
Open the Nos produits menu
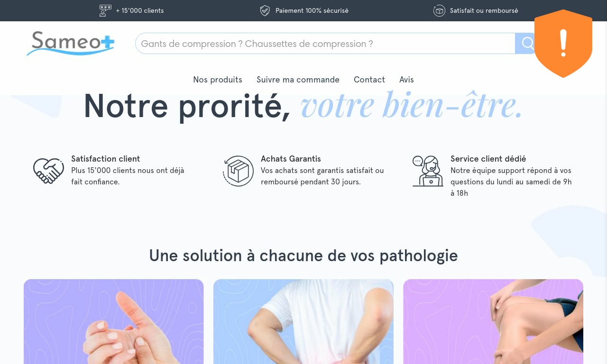[x=218, y=80]
